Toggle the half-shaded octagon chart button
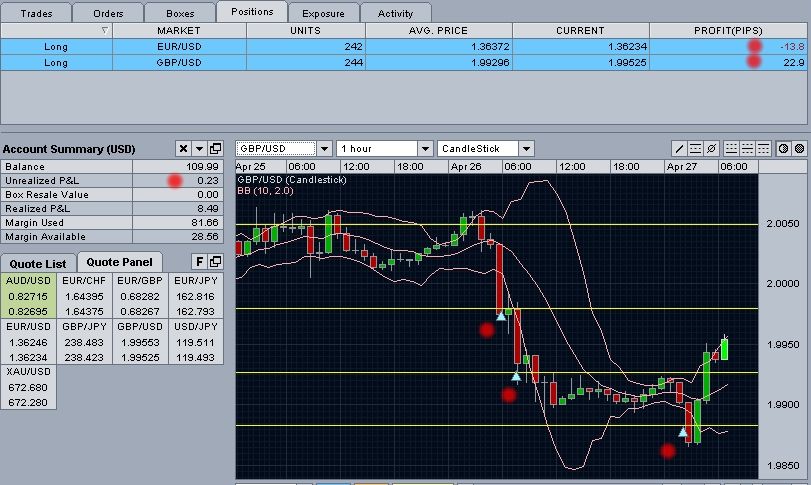The image size is (811, 485). [x=783, y=149]
